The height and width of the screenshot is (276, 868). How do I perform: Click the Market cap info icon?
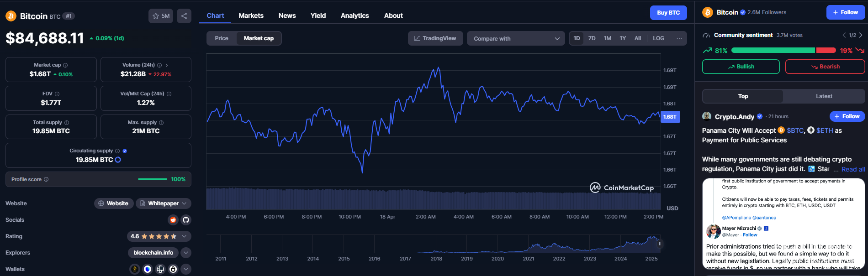click(65, 65)
